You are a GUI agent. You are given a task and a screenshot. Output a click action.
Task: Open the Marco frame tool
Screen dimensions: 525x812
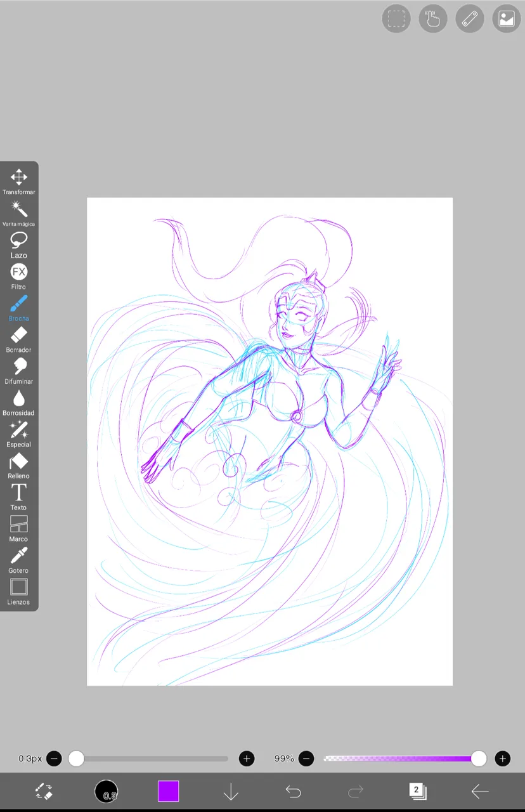click(18, 528)
